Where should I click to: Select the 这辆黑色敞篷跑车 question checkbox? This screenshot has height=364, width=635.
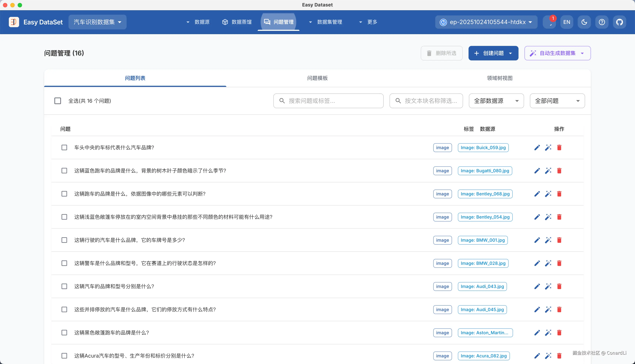click(x=64, y=332)
